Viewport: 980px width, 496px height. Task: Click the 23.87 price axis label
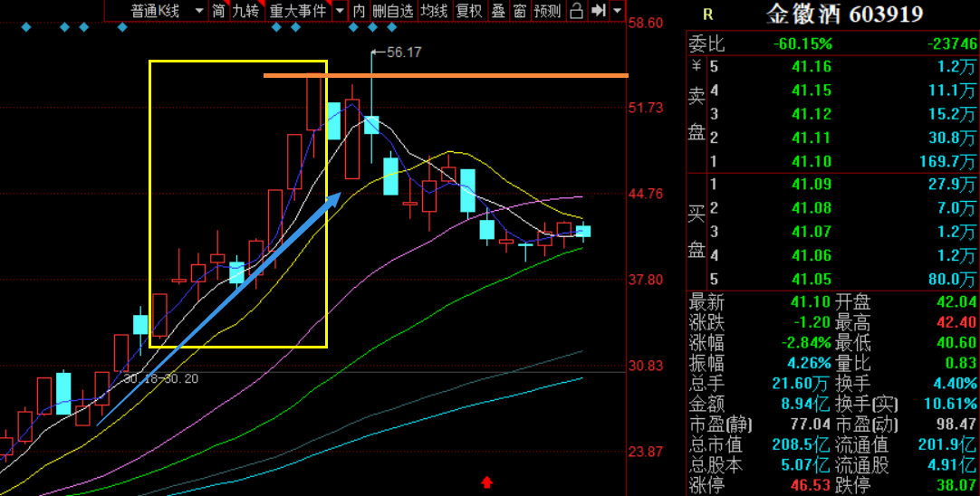click(647, 451)
